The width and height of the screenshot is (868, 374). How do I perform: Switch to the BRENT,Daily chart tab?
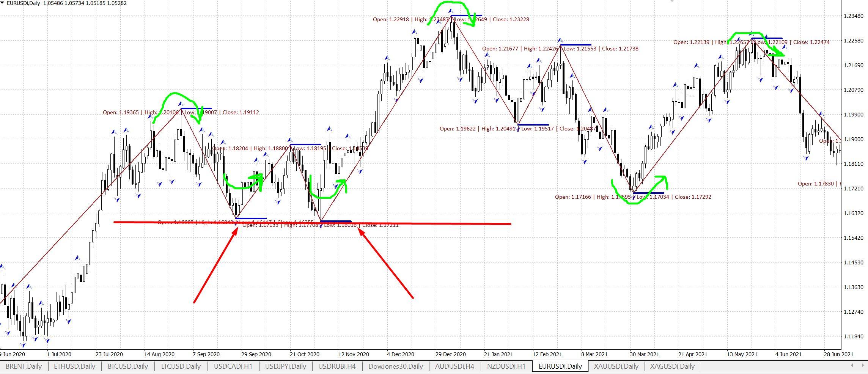pyautogui.click(x=24, y=366)
